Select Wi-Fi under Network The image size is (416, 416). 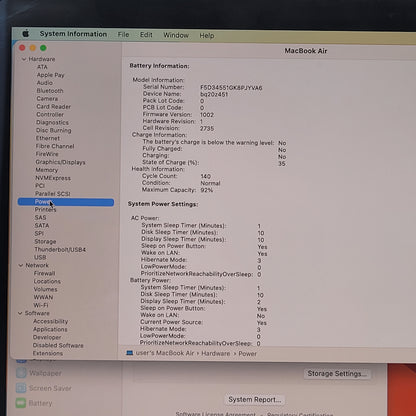[41, 305]
